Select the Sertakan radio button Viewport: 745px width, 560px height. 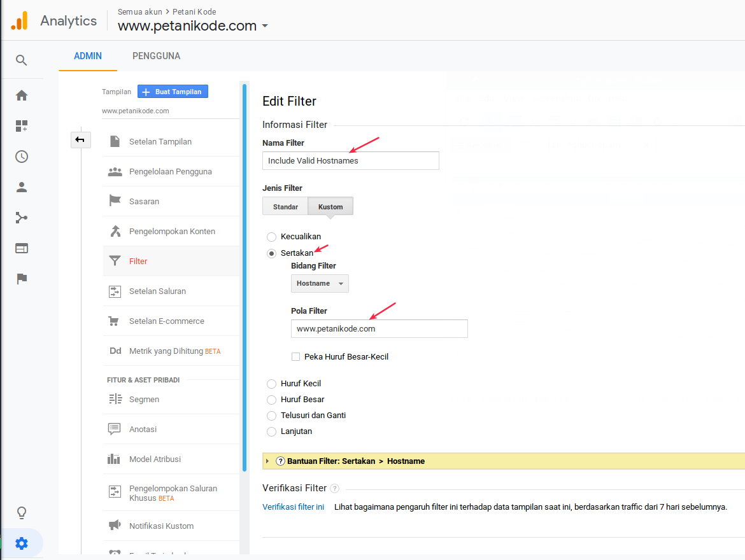pyautogui.click(x=271, y=253)
